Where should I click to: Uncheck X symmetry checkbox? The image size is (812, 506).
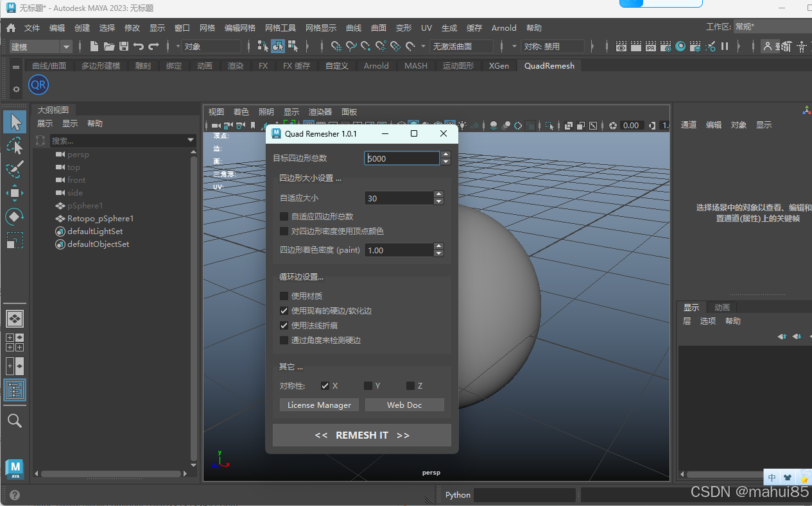point(325,385)
